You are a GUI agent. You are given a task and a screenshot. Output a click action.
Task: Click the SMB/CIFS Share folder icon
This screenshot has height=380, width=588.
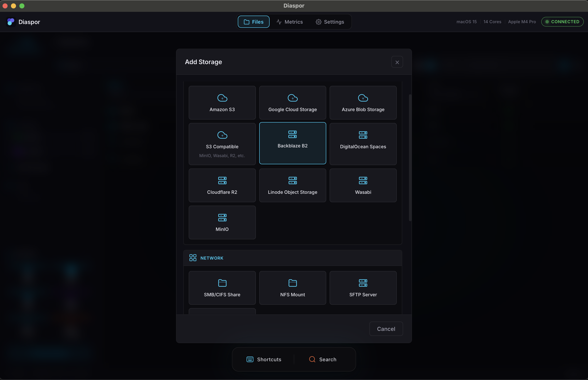click(222, 283)
